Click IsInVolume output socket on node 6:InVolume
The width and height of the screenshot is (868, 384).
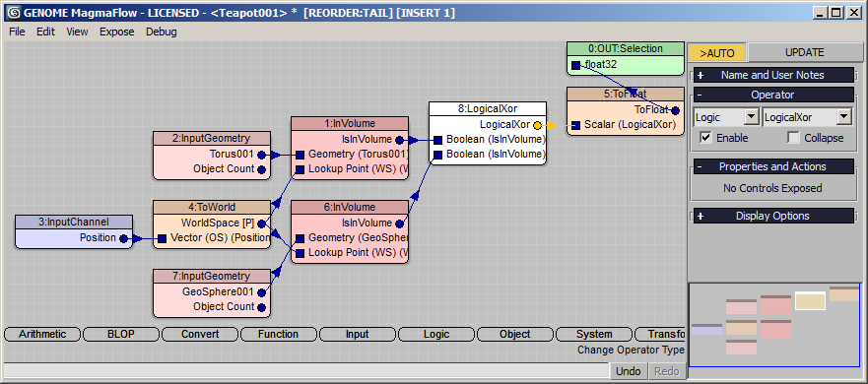coord(400,224)
